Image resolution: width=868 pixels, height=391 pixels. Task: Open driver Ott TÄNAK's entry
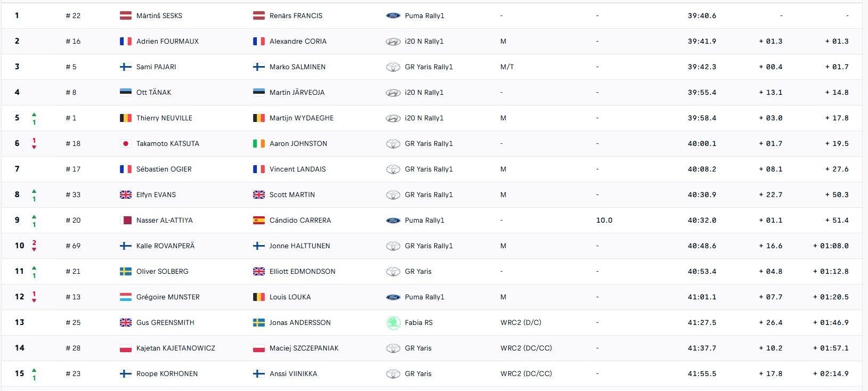click(x=153, y=93)
